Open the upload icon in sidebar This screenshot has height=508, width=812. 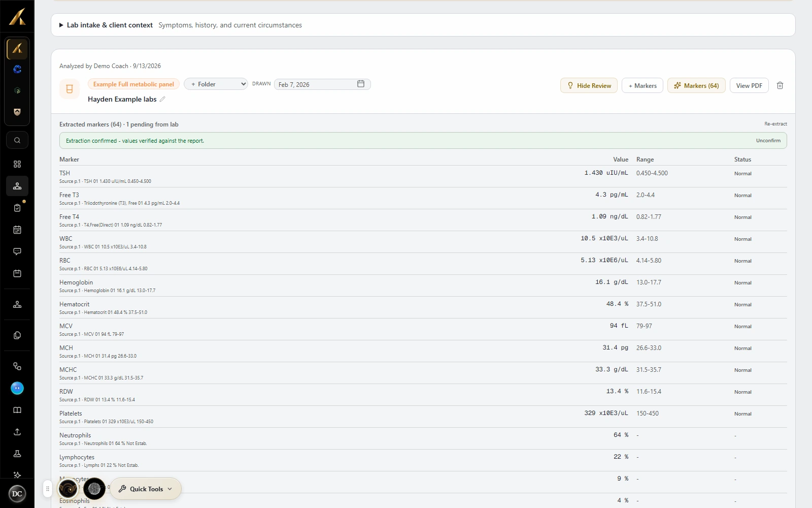[17, 432]
